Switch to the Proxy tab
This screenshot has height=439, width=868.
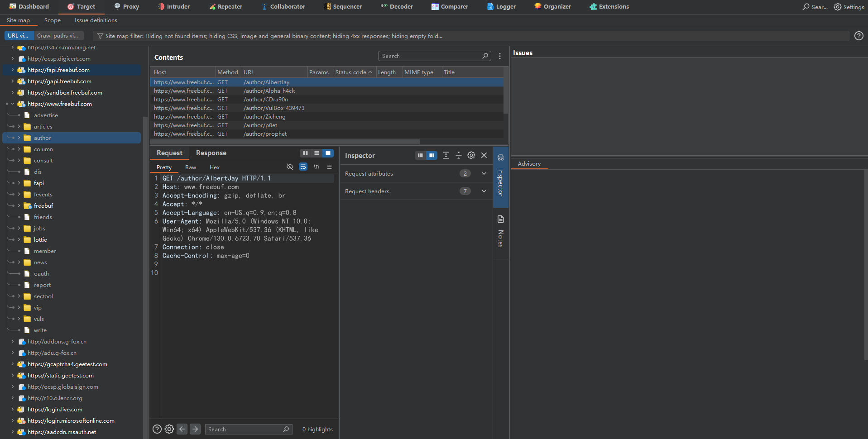[x=126, y=7]
